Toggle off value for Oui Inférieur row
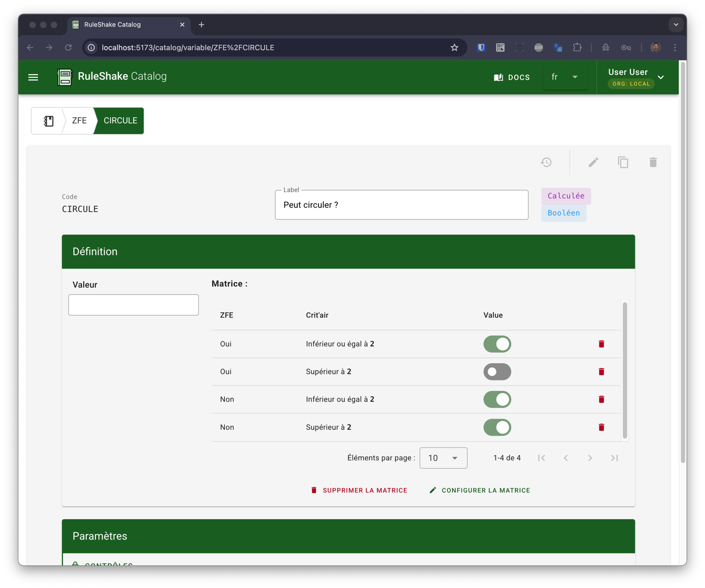This screenshot has height=588, width=705. pyautogui.click(x=497, y=344)
